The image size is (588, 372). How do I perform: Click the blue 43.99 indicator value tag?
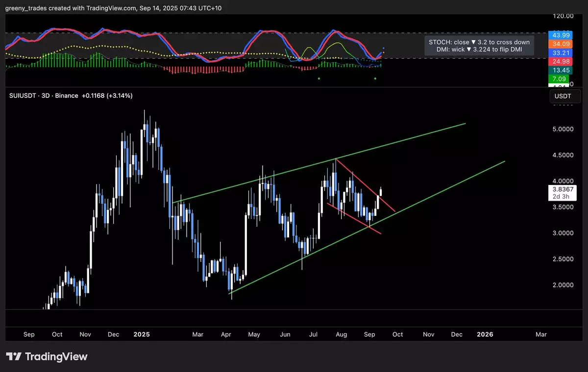point(560,35)
